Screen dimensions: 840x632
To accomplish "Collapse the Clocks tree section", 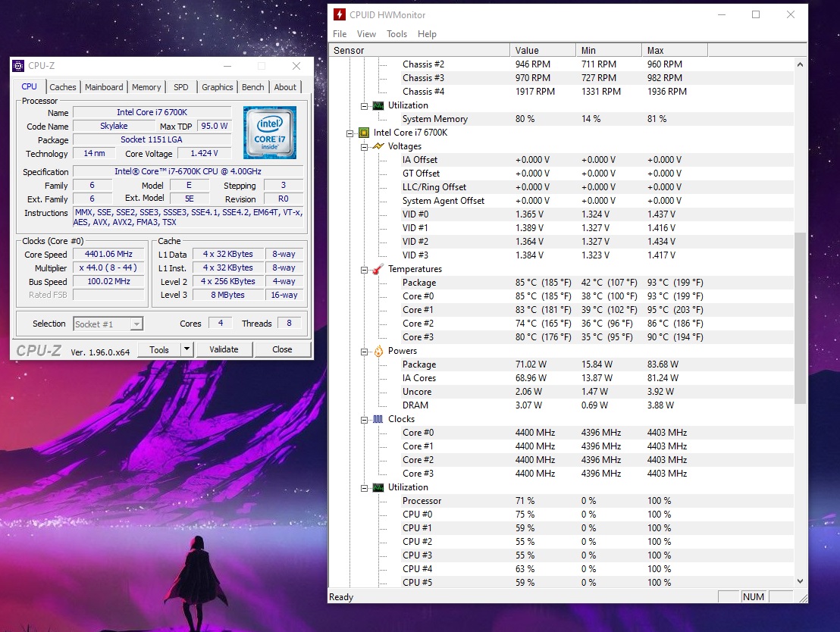I will pyautogui.click(x=365, y=419).
